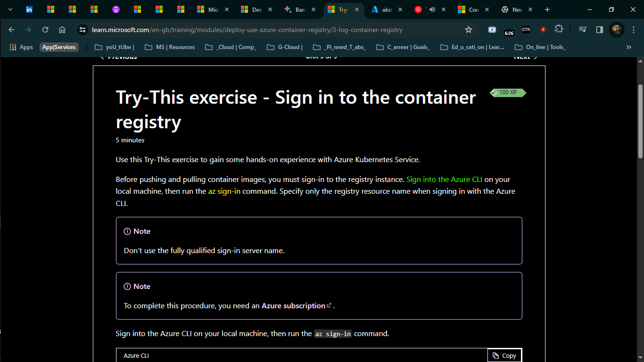Viewport: 644px width, 362px height.
Task: Open the CTR extension icon
Action: (526, 29)
